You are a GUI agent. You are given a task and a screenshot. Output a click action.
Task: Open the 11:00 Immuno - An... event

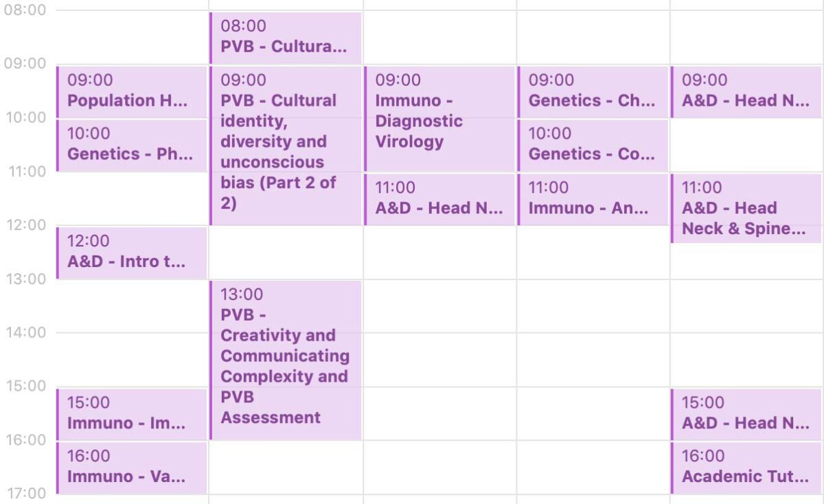[593, 199]
